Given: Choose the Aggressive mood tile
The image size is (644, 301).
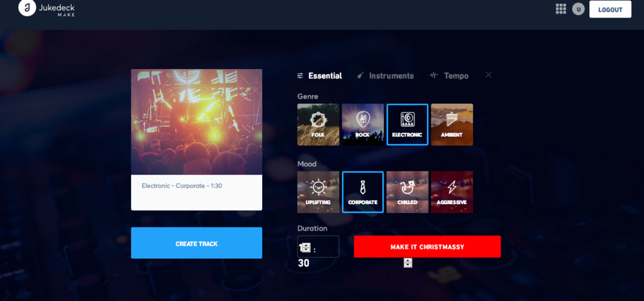Looking at the screenshot, I should 452,192.
